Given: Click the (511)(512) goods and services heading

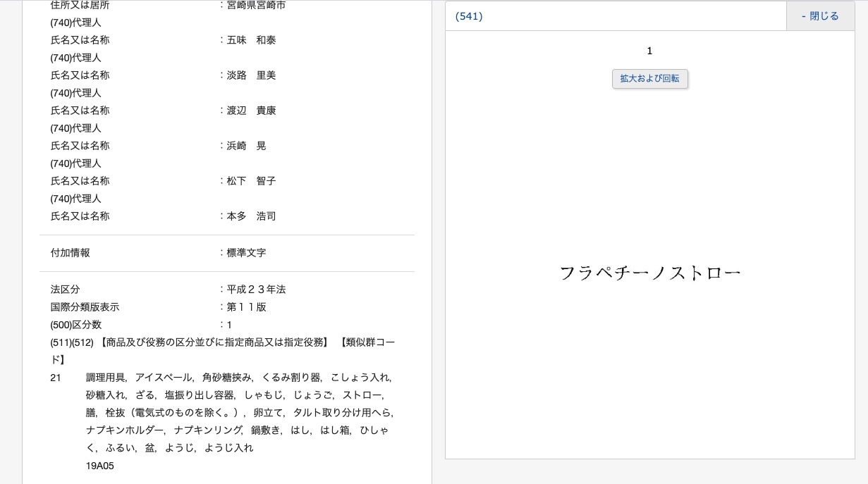Looking at the screenshot, I should (x=223, y=351).
